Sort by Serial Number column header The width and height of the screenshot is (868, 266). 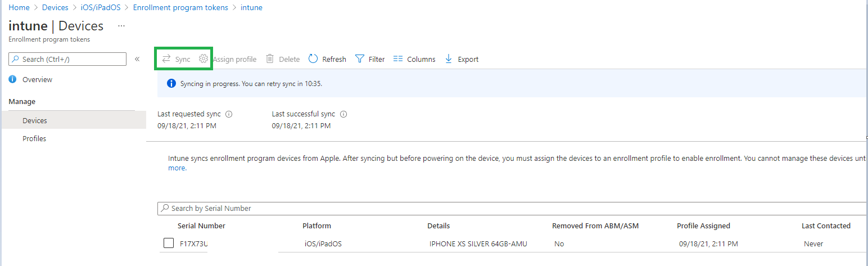(x=201, y=226)
